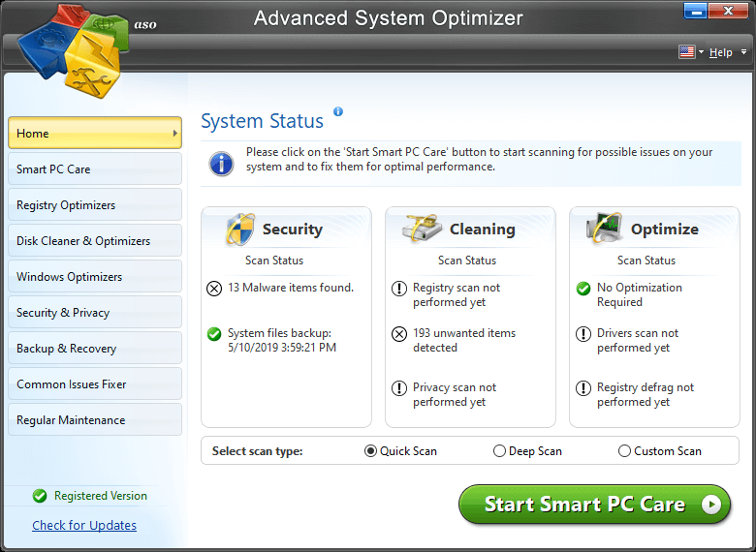Open Security & Privacy section
Screen dimensions: 756x552
(x=95, y=312)
